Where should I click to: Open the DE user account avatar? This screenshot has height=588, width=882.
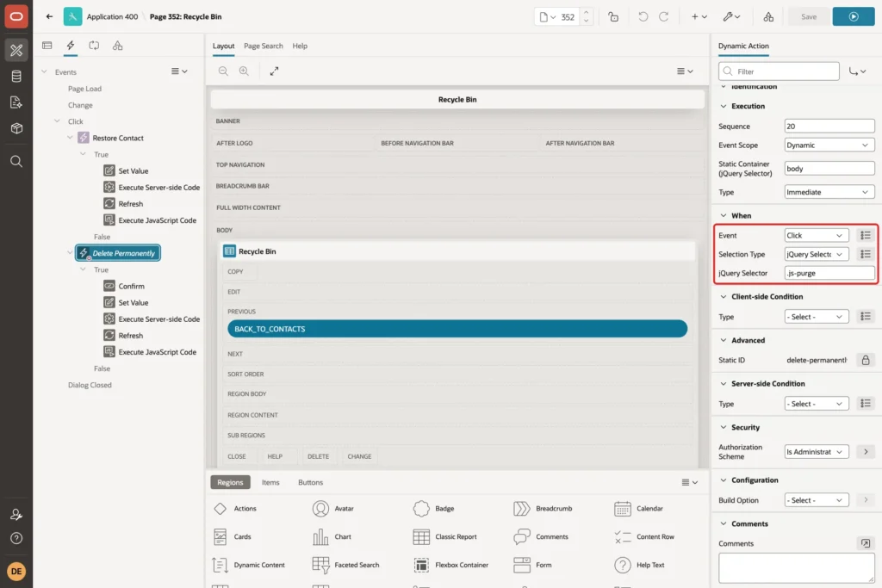pyautogui.click(x=16, y=571)
